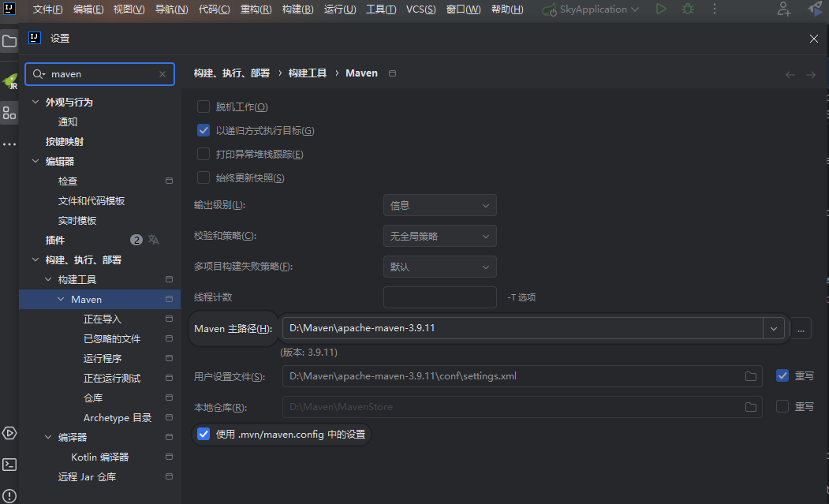Enable 始终更新快照 checkbox
The width and height of the screenshot is (829, 504).
204,177
